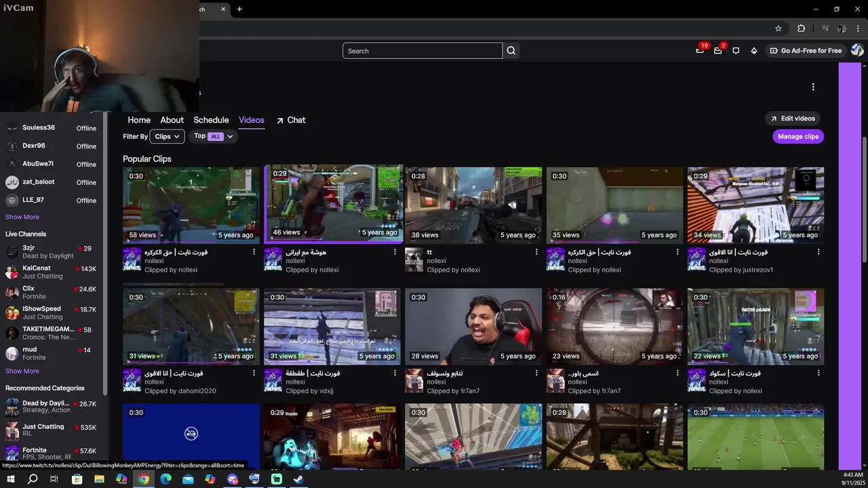Screen dimensions: 868x488
Task: Expand the Top ALL sort dropdown
Action: (214, 136)
